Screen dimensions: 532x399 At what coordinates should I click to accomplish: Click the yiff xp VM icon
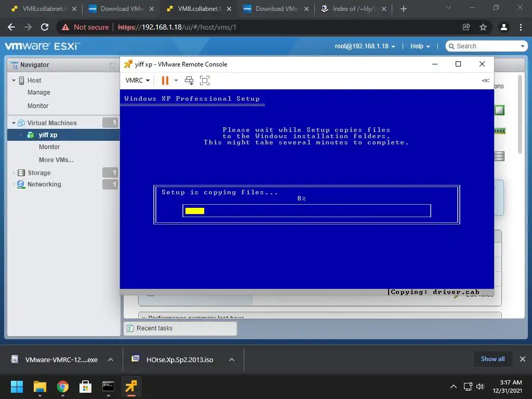click(31, 135)
